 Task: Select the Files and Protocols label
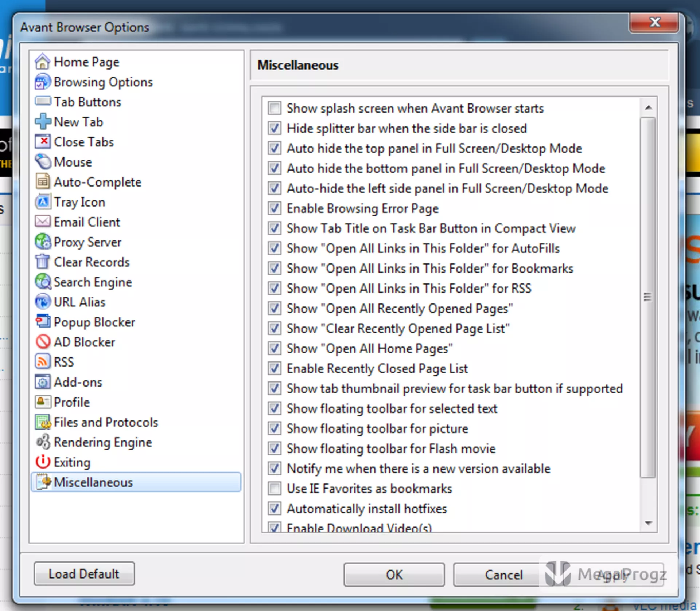click(106, 422)
